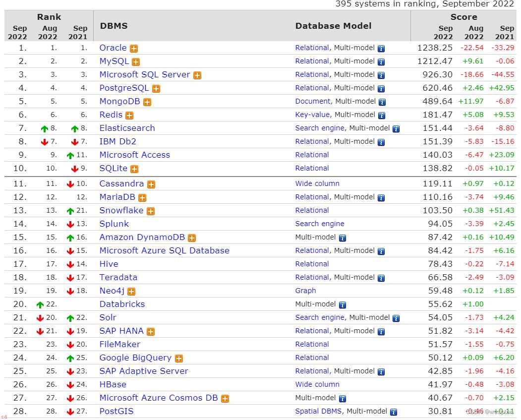Click the Relational link in Hive's row
Viewport: 521px width, 420px height.
pos(312,264)
